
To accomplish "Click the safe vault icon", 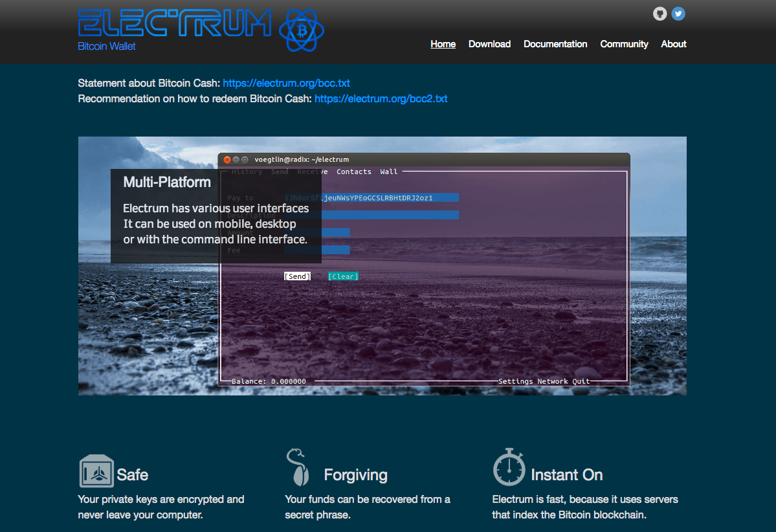I will point(96,471).
